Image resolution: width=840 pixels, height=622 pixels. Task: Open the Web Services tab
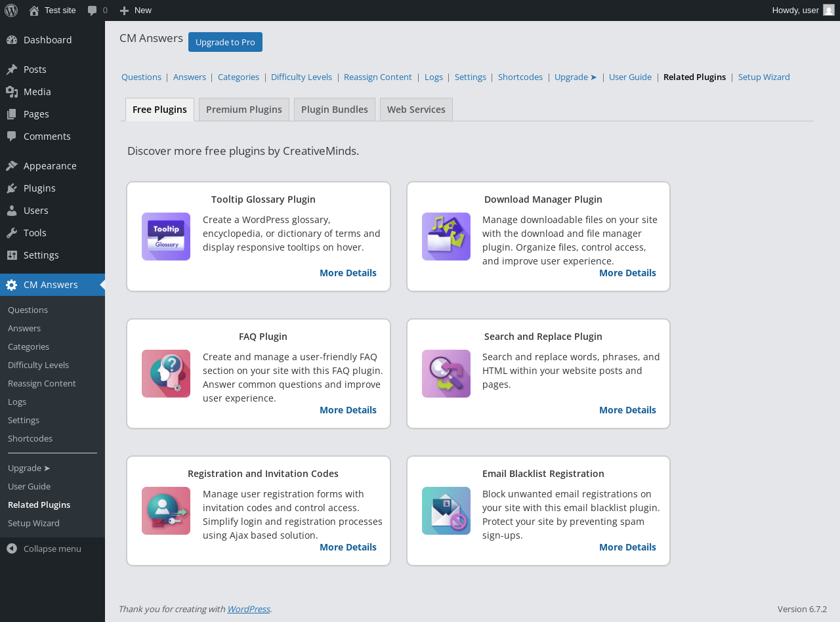(x=416, y=110)
